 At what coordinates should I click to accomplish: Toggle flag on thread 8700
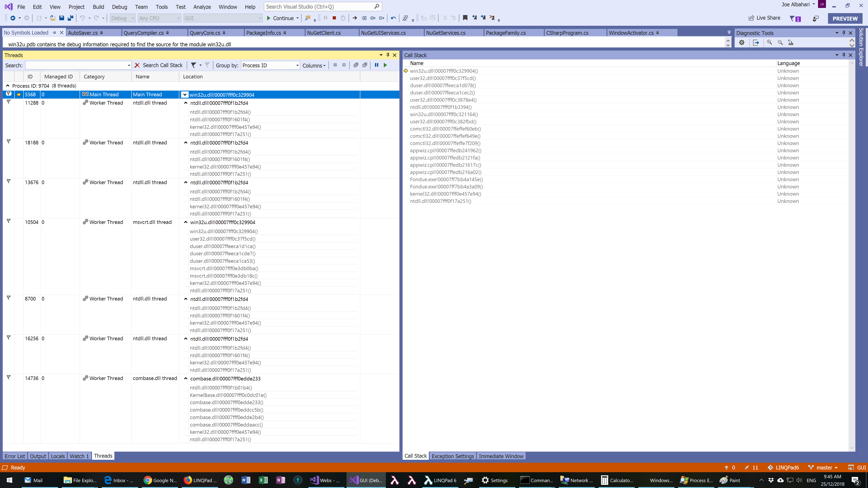(9, 298)
